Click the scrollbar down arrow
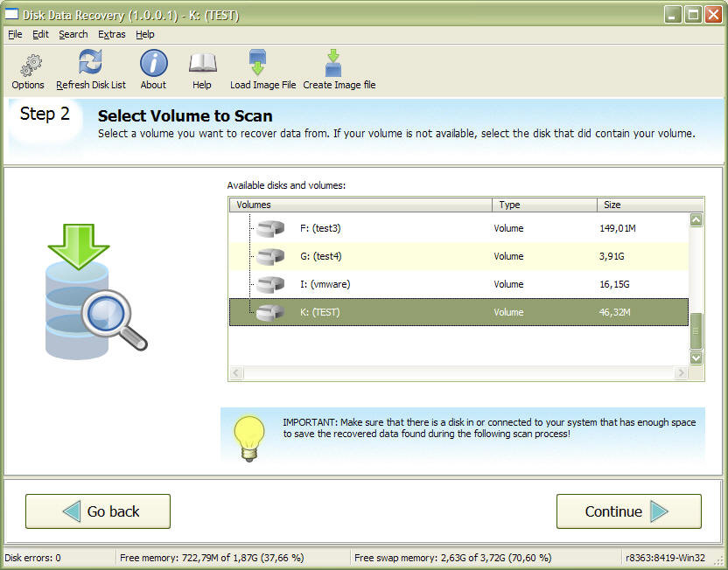 pos(696,358)
